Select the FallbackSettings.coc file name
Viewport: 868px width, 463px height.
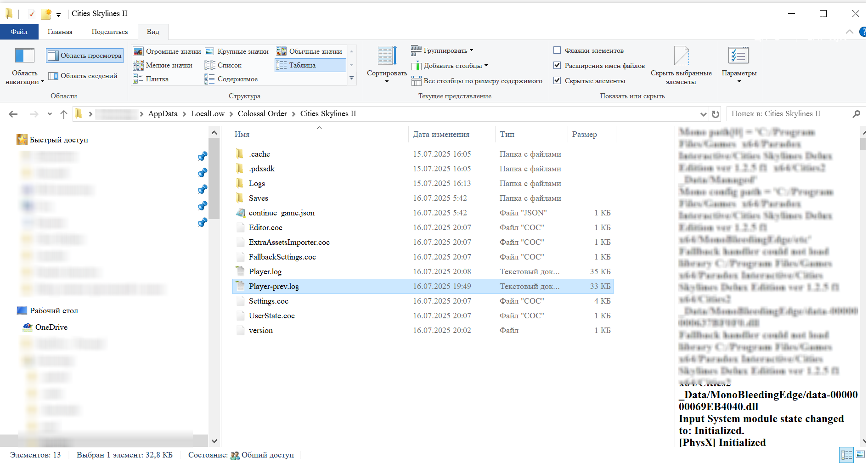282,257
